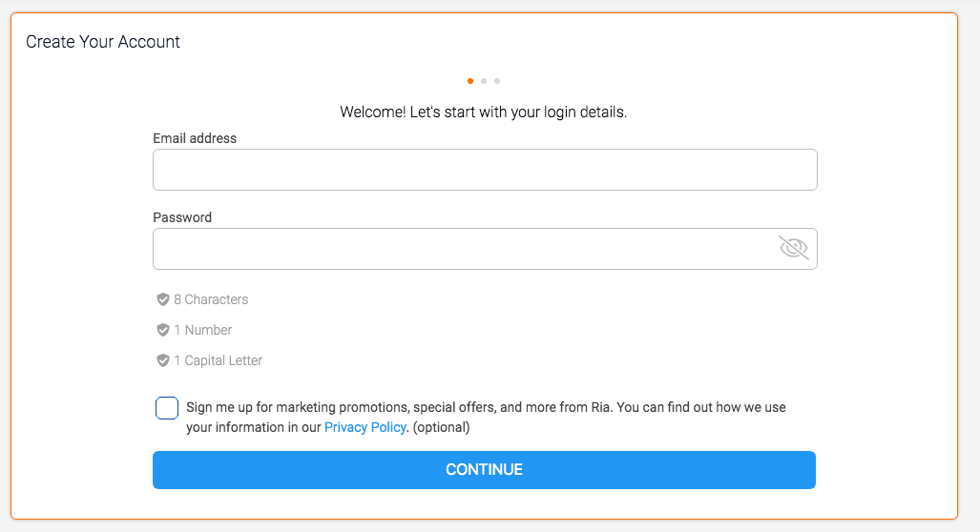Select the third progress step dot

coord(497,81)
